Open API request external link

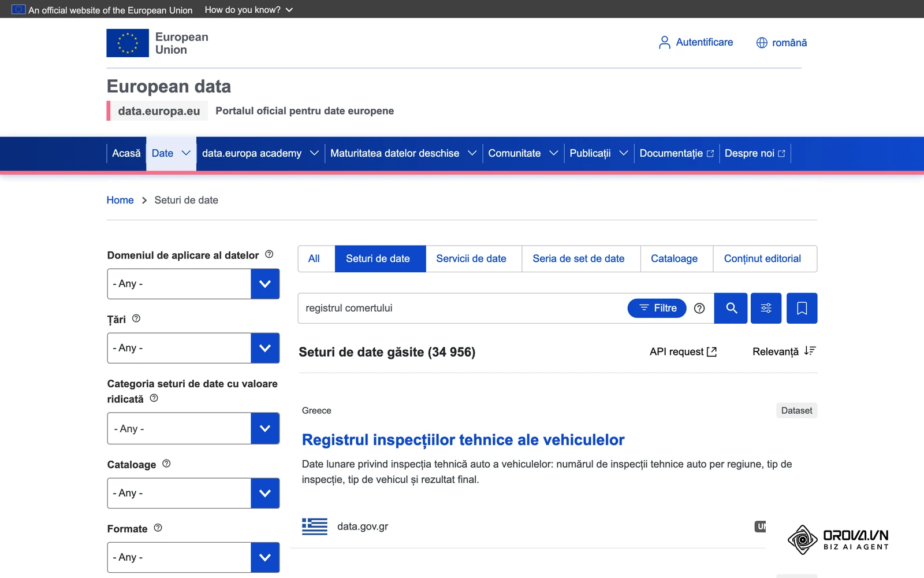(x=683, y=351)
